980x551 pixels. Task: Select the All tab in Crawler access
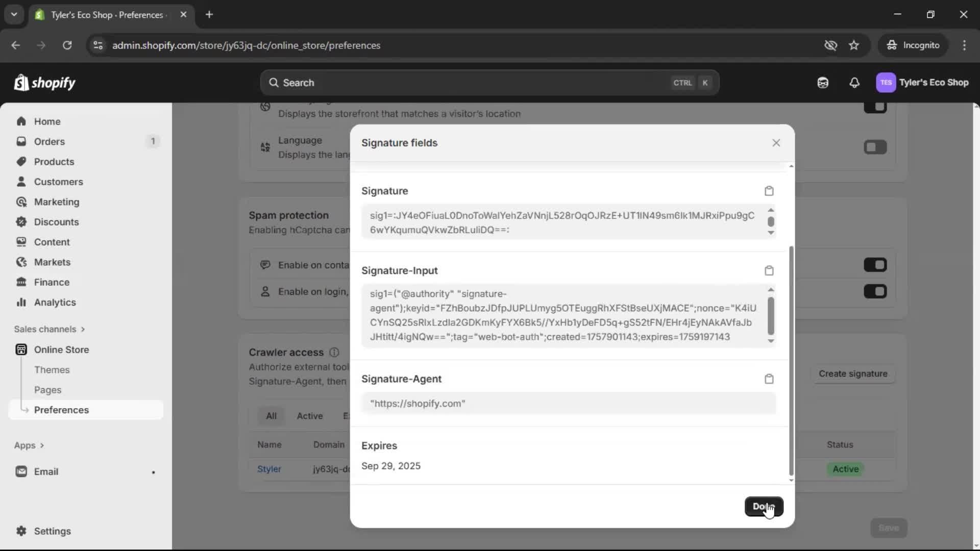271,416
